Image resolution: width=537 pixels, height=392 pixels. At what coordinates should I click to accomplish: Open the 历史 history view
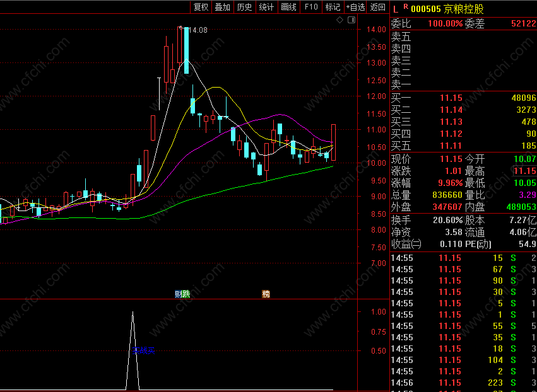click(245, 7)
